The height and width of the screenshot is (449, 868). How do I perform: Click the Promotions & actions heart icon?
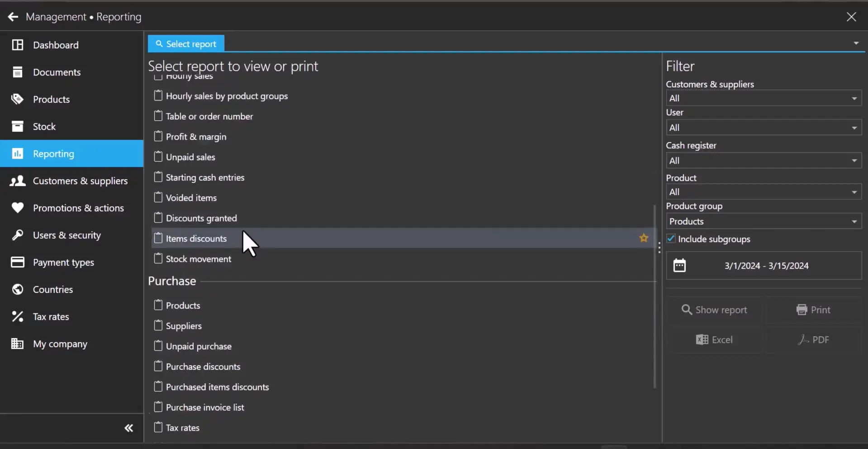click(17, 208)
